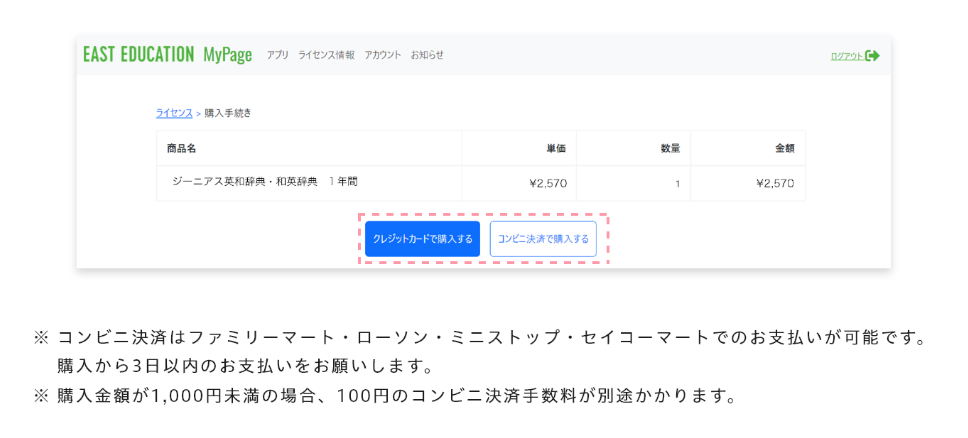The image size is (968, 438).
Task: Open the アカウント menu item
Action: pos(383,55)
